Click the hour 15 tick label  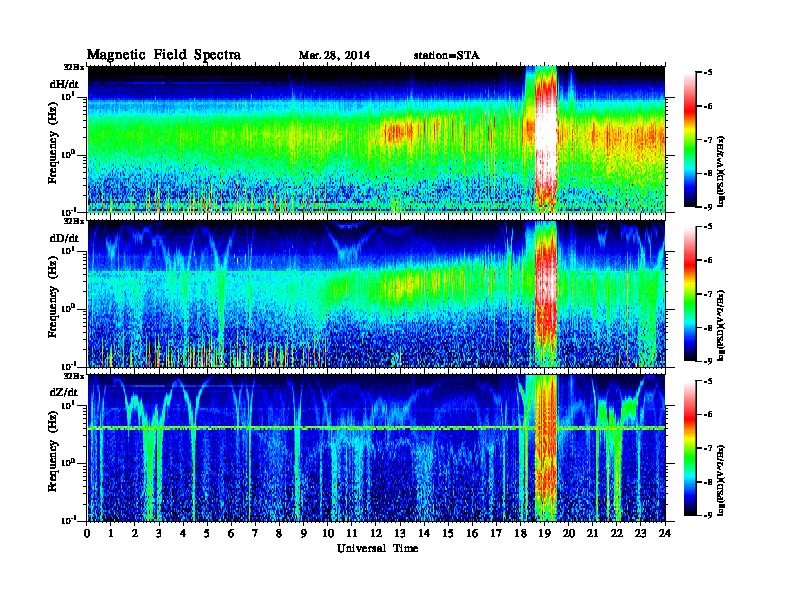pyautogui.click(x=448, y=533)
